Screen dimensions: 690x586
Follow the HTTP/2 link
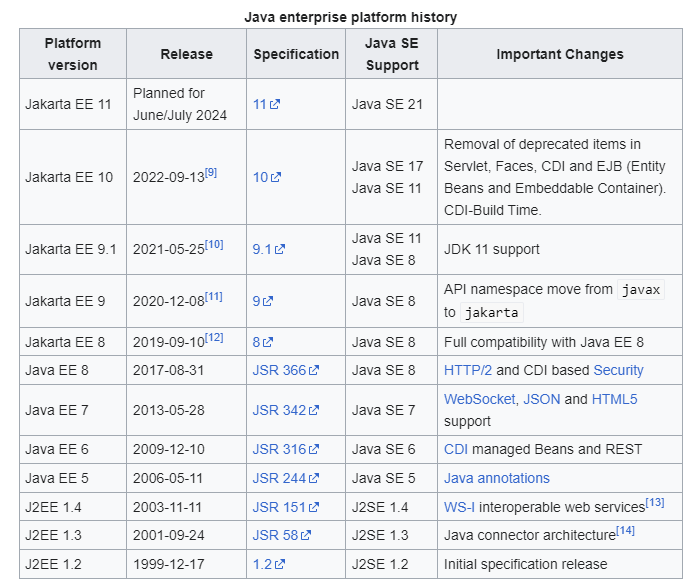(468, 370)
